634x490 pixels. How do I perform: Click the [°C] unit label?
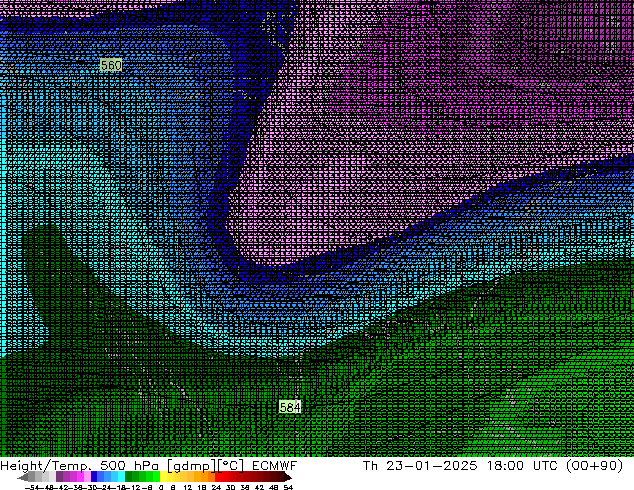(231, 466)
